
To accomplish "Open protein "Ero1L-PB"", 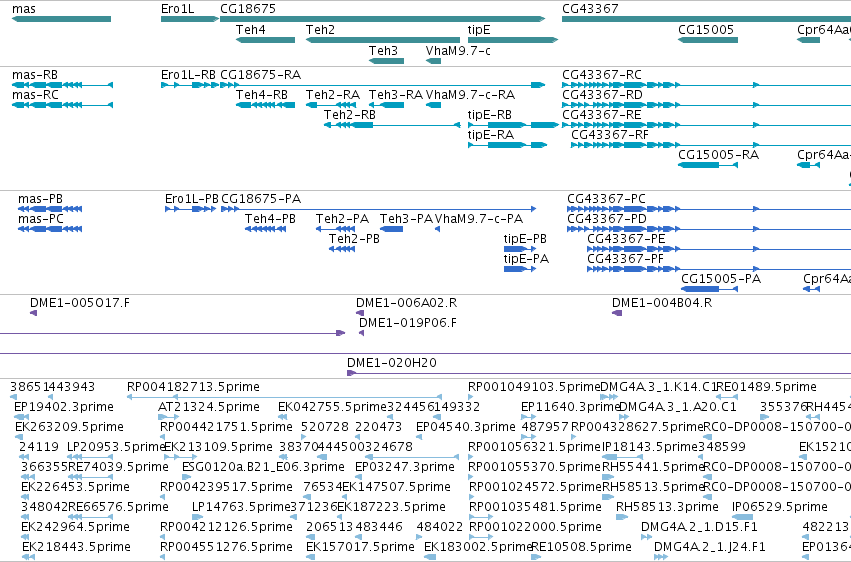I will click(192, 199).
